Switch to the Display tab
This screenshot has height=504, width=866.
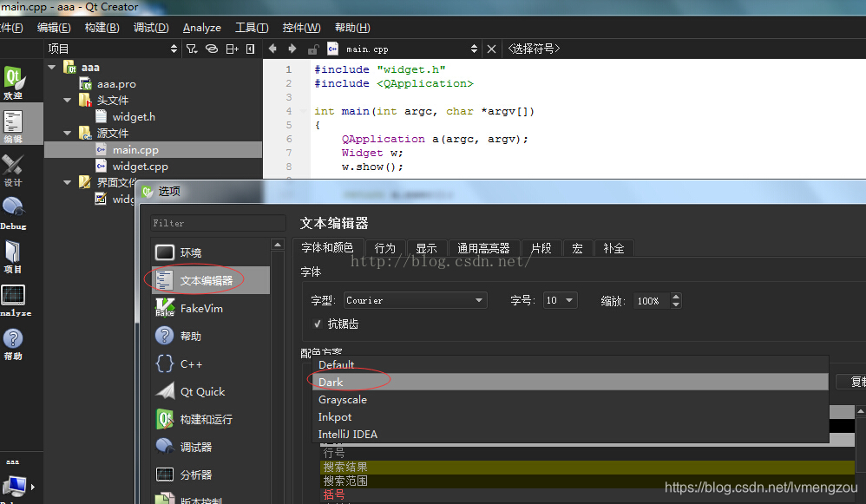(x=426, y=248)
